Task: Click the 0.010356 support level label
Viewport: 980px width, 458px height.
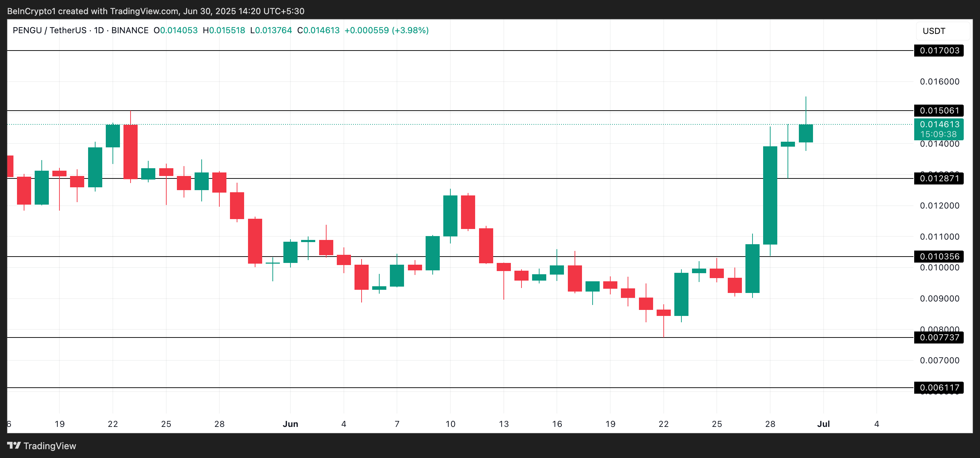Action: click(939, 257)
